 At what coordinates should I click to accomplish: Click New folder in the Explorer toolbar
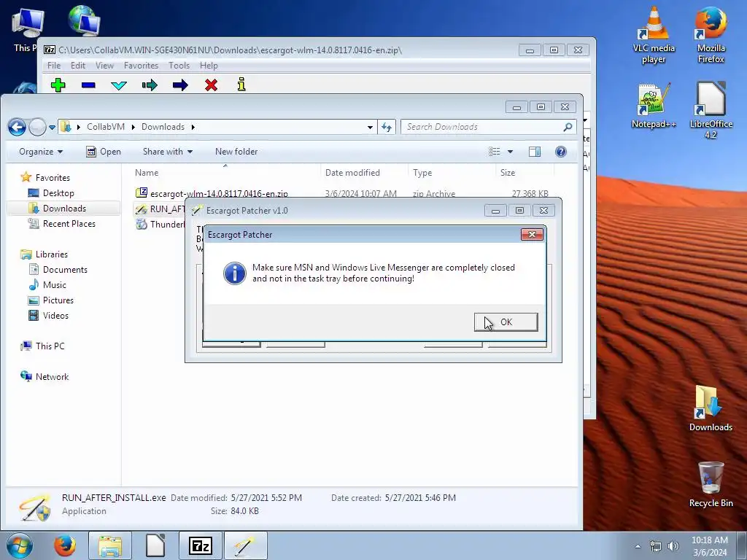coord(236,152)
